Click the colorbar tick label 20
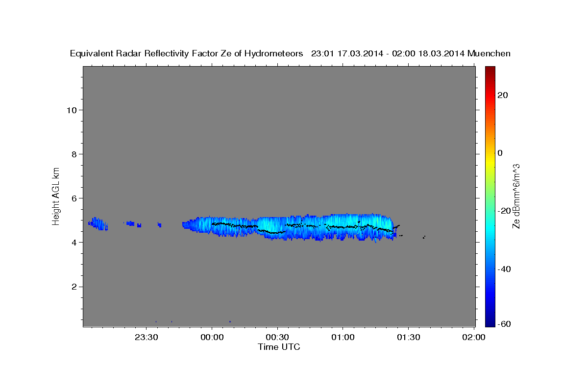Image resolution: width=588 pixels, height=392 pixels. (x=502, y=95)
